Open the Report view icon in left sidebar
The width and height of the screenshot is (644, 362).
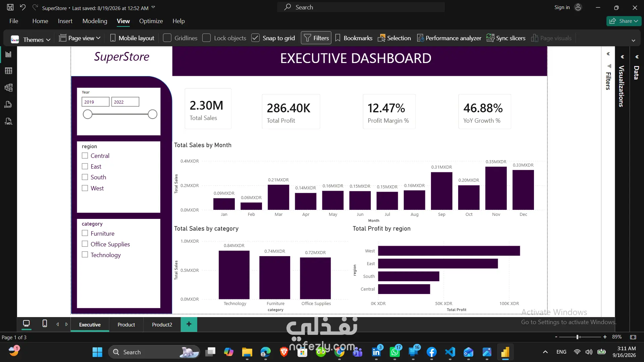pos(8,54)
